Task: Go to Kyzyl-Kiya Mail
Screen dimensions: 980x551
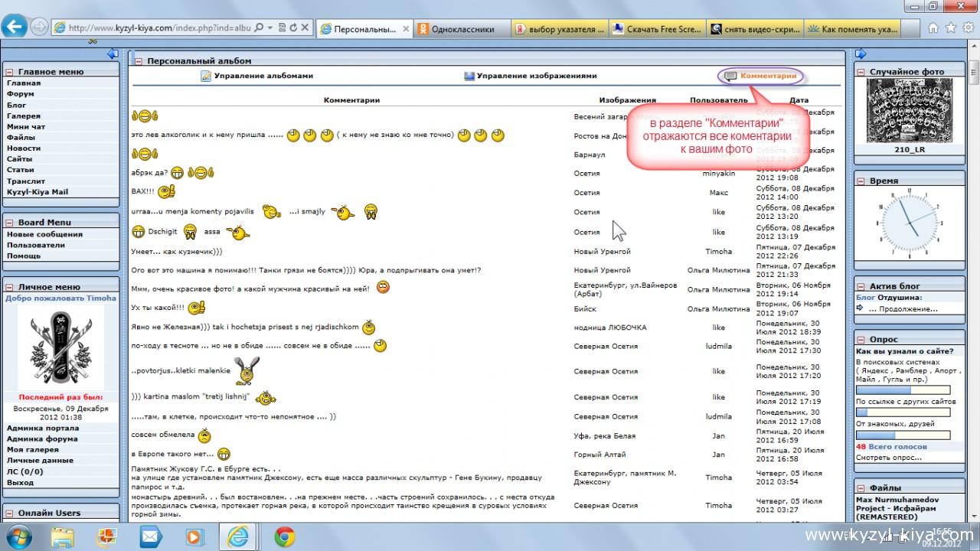Action: point(38,192)
